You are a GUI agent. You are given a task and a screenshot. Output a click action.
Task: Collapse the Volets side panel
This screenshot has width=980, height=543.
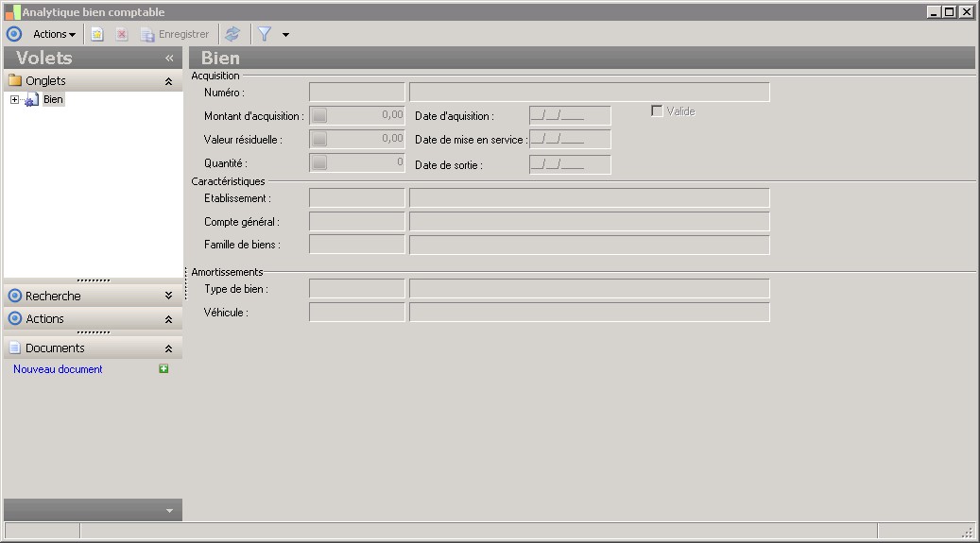pyautogui.click(x=169, y=59)
